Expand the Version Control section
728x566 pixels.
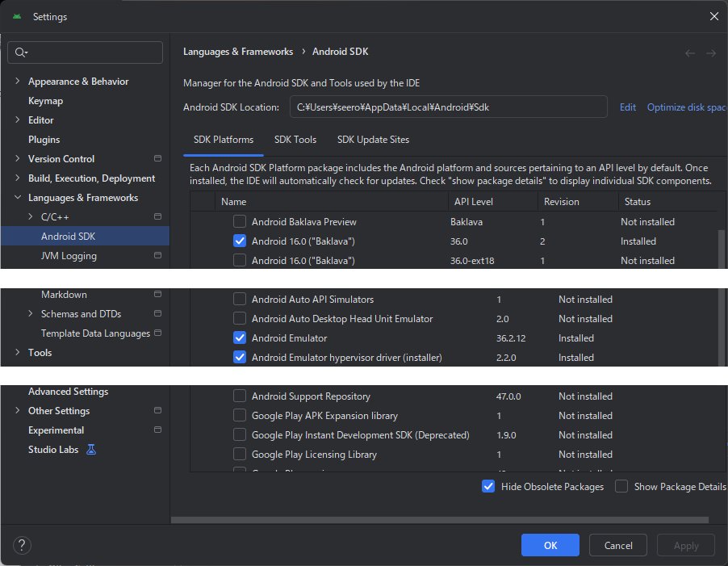pos(18,158)
